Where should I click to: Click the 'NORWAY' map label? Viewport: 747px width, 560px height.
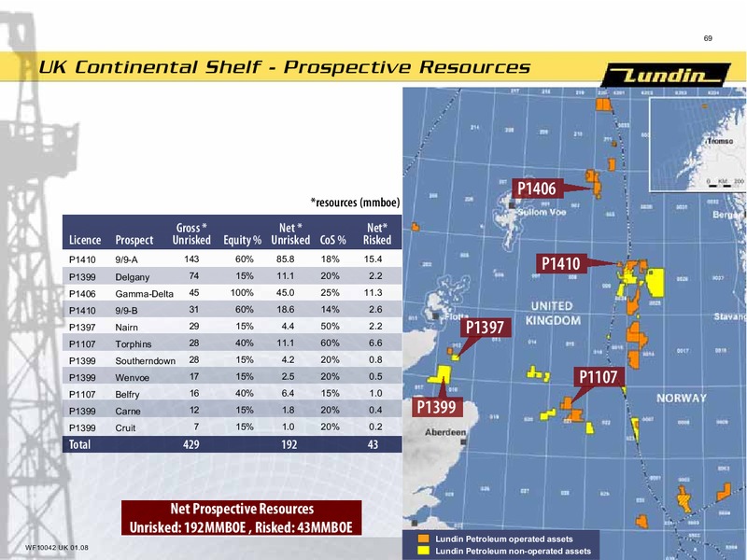coord(682,399)
